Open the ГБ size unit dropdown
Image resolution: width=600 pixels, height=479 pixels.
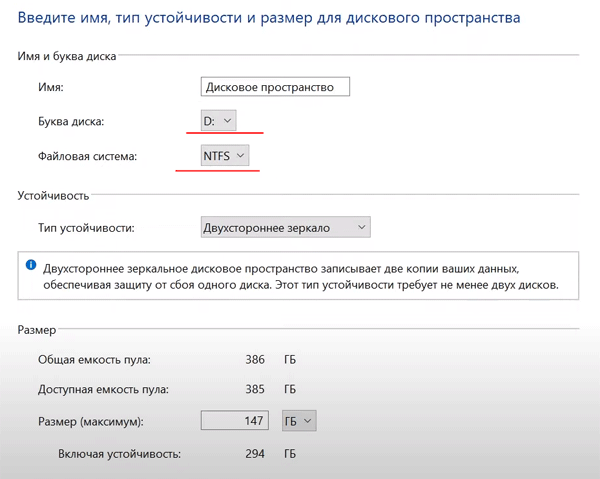coord(299,421)
